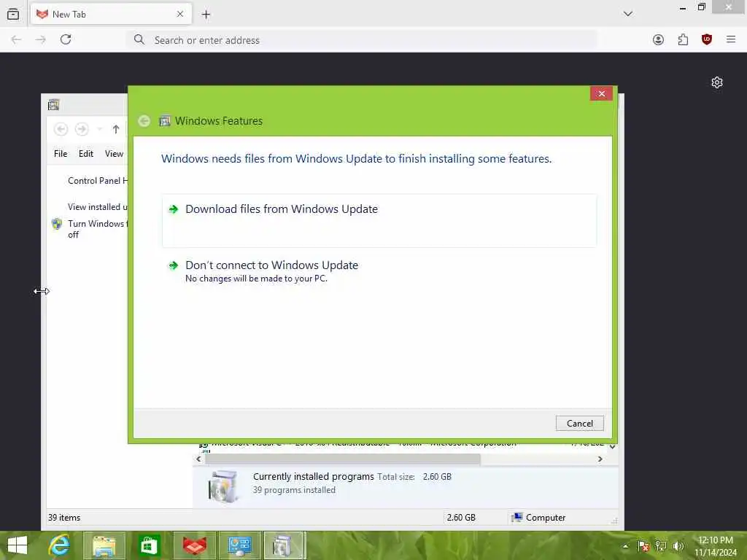
Task: Click the red fox browser taskbar icon
Action: [194, 545]
